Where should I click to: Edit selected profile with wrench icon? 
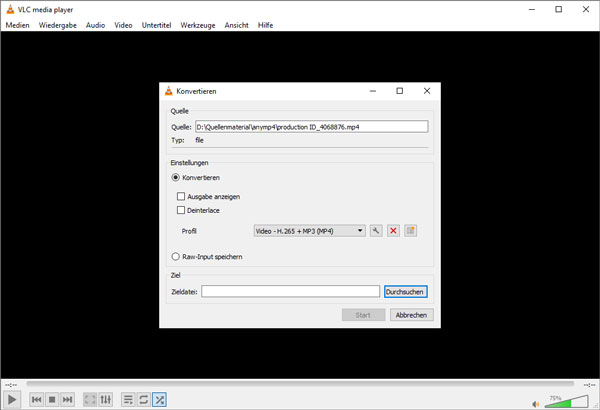(376, 231)
